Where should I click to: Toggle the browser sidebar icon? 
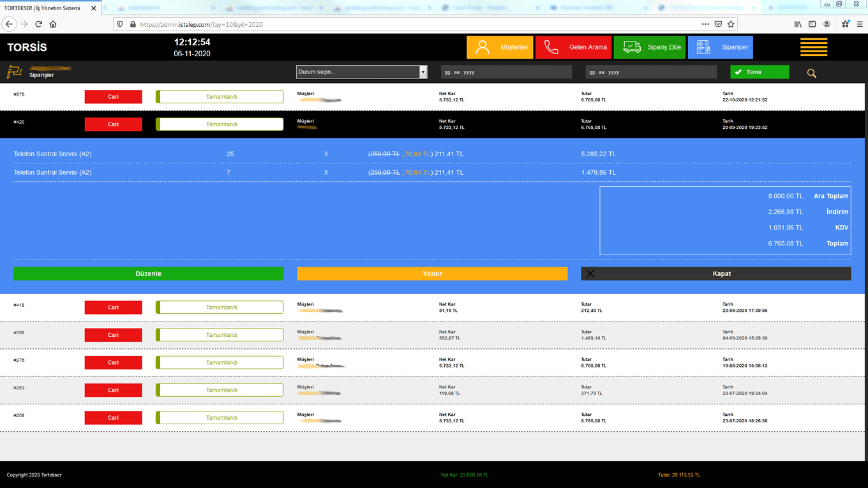pos(812,24)
